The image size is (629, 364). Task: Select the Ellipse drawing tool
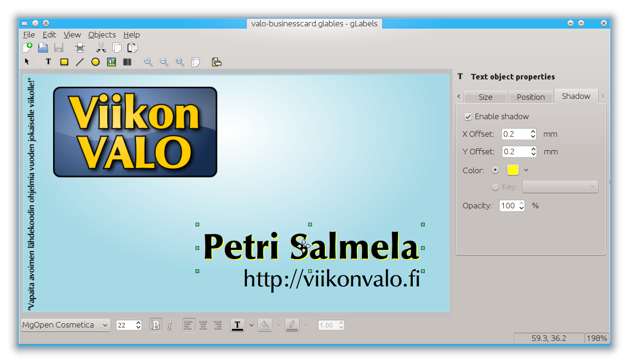(x=95, y=61)
